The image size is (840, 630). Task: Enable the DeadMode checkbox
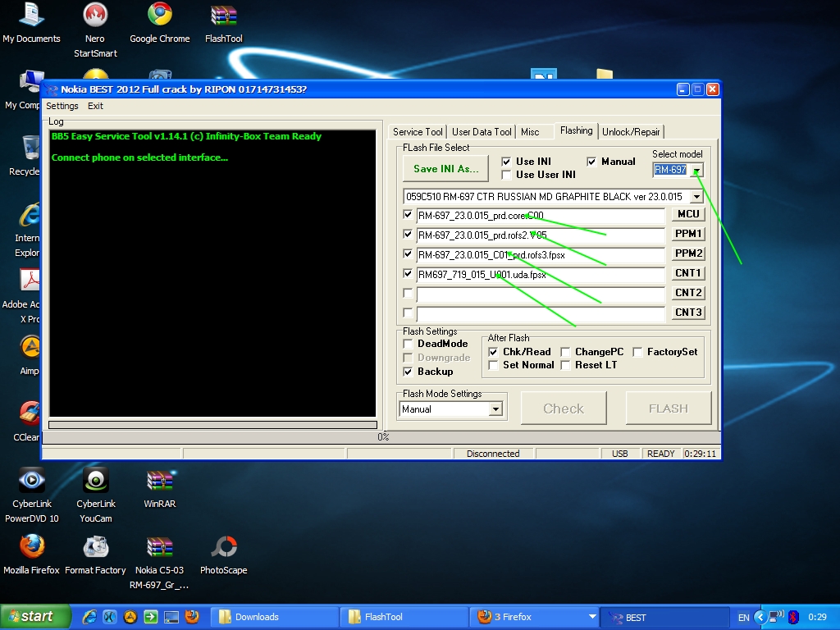click(408, 344)
